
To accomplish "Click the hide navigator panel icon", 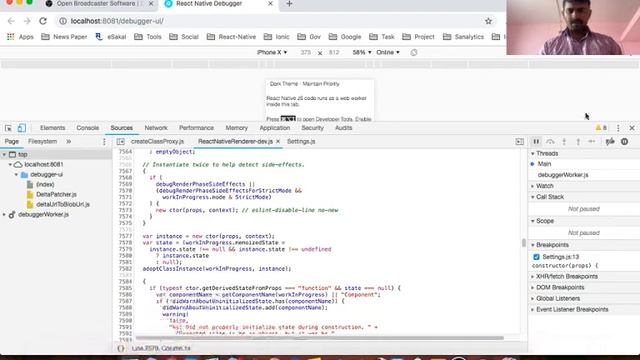I will click(x=120, y=142).
